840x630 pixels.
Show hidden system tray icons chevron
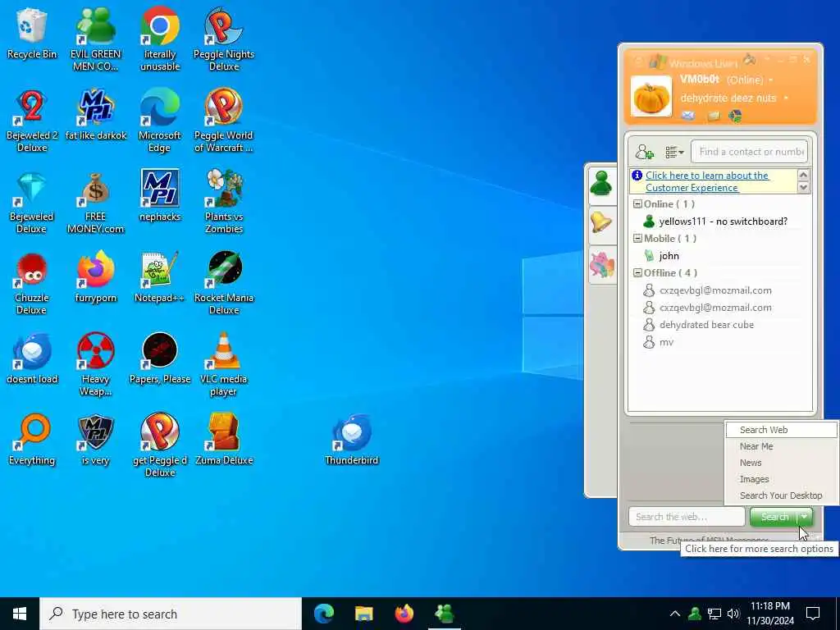click(x=675, y=614)
